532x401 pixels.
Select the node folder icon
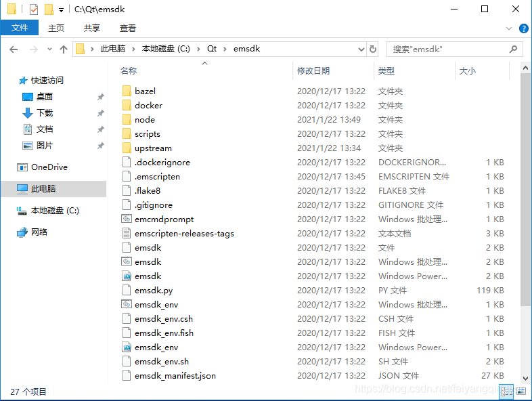tap(127, 119)
